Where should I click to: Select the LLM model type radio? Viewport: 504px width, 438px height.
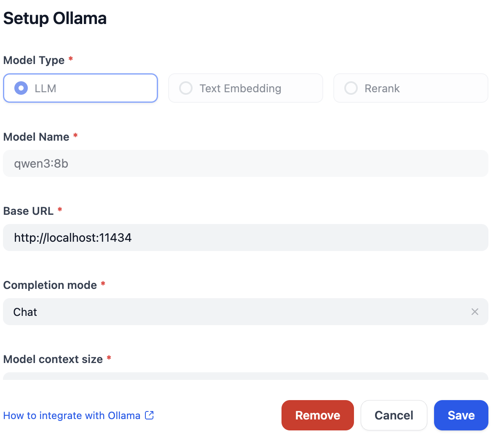click(x=80, y=88)
